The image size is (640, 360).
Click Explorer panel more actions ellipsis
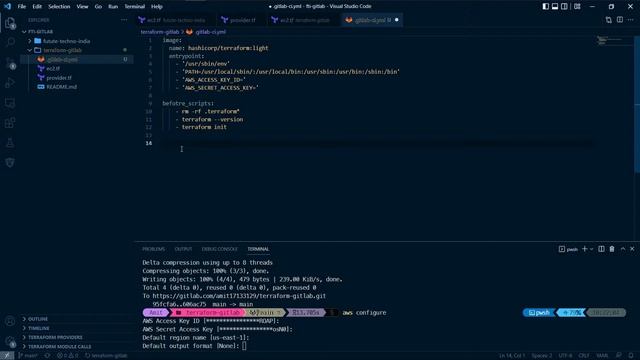tap(124, 20)
